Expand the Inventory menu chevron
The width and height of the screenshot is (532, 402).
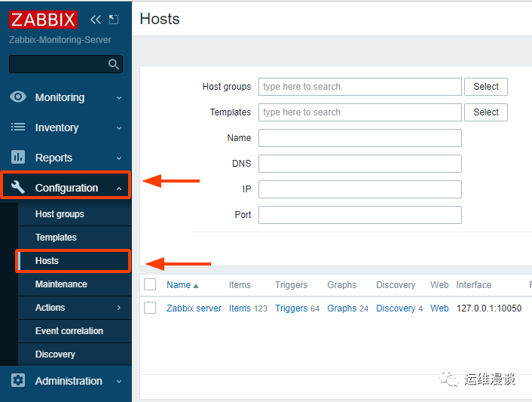tap(119, 128)
